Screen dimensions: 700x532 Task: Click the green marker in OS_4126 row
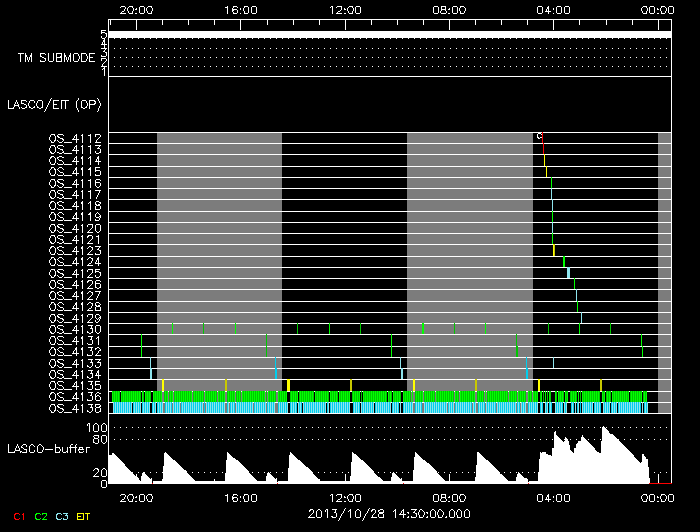tap(575, 284)
